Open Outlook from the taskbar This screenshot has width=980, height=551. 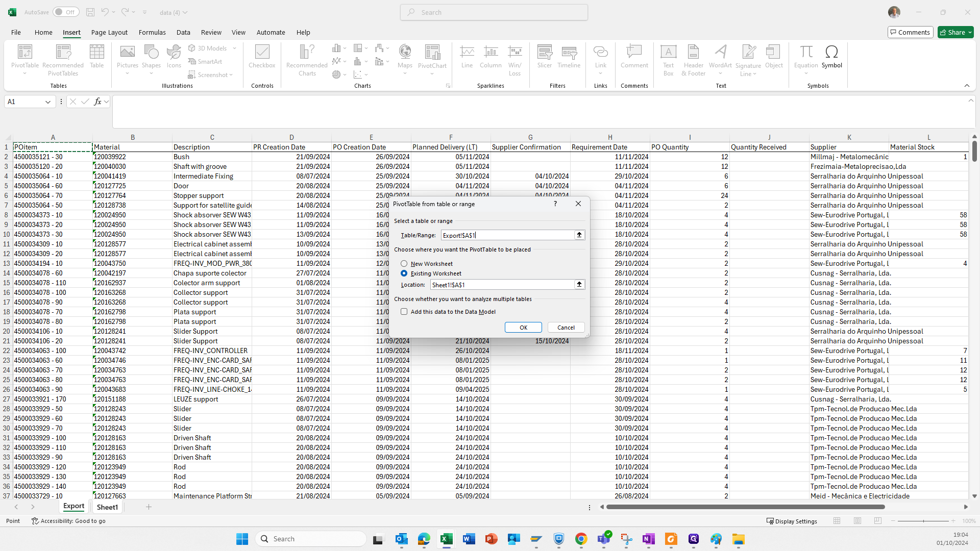(401, 539)
